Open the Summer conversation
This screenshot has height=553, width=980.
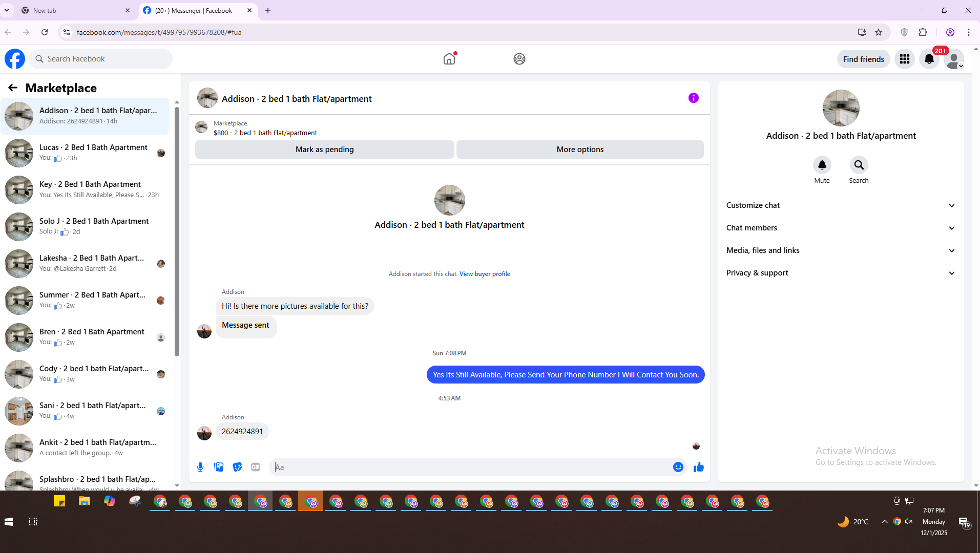click(85, 300)
